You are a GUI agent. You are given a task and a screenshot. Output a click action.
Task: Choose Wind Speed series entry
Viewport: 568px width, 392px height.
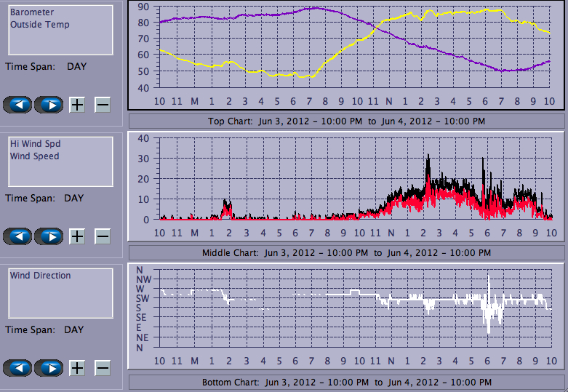[x=34, y=156]
